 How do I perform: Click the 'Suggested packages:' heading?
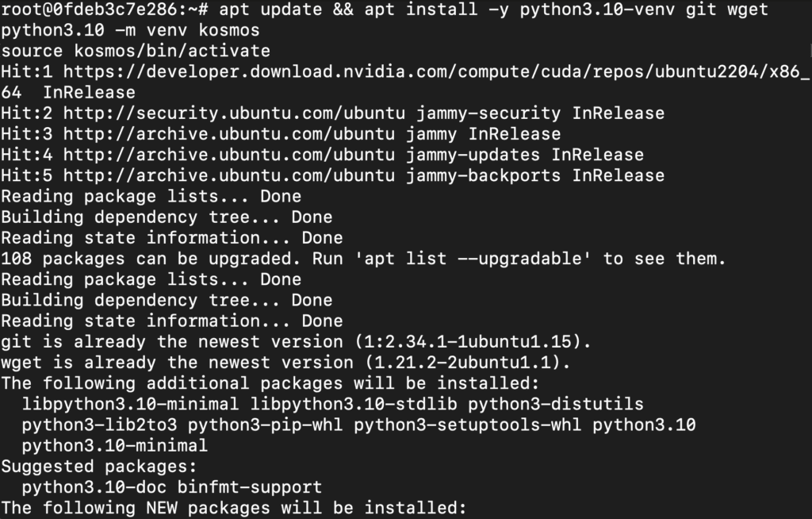[99, 466]
